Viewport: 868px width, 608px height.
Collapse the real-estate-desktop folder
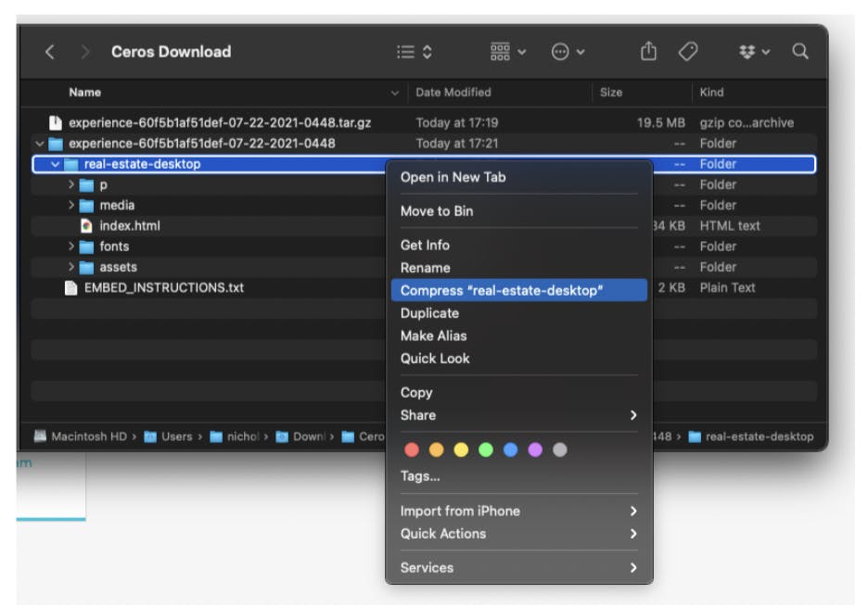[x=56, y=165]
